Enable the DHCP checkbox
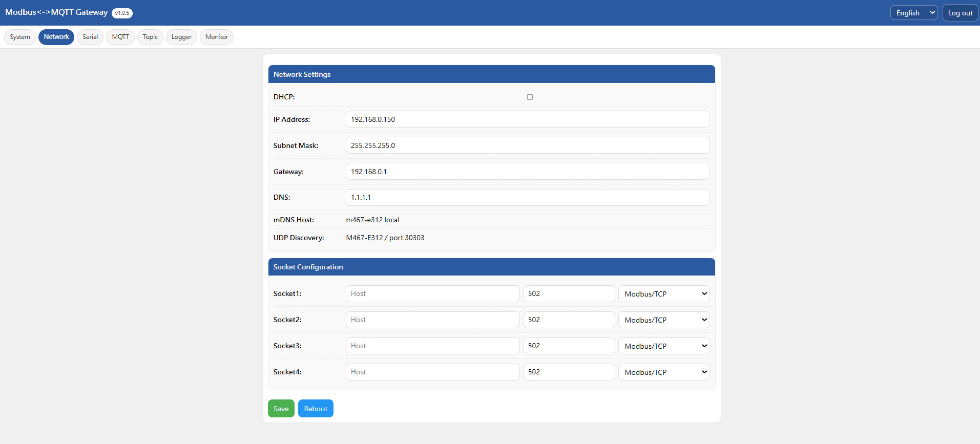980x444 pixels. pos(530,97)
